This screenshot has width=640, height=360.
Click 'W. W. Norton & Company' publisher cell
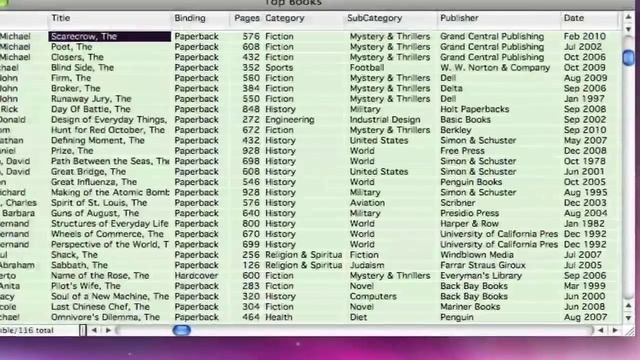tap(495, 68)
